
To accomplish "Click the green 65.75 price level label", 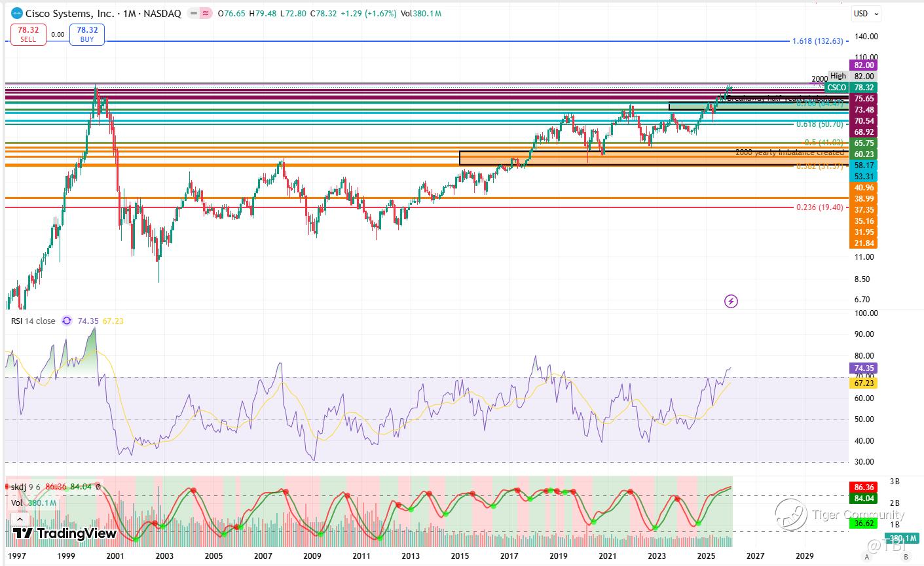I will point(862,143).
